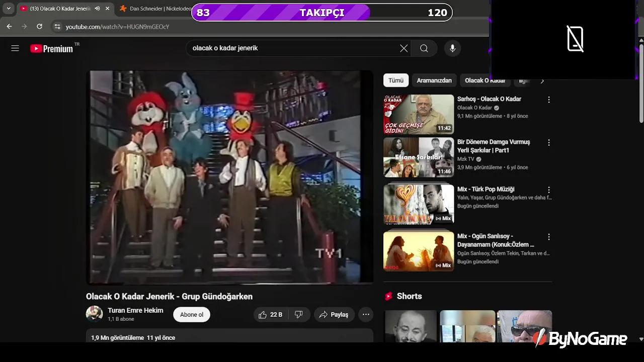644x362 pixels.
Task: Open Sarhoş - Olacak O Kadar thumbnail
Action: 419,114
